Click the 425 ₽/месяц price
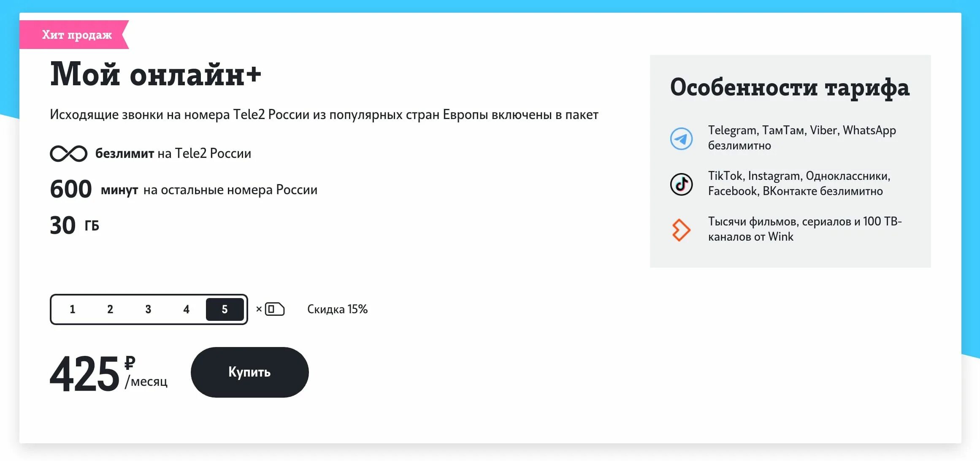The image size is (980, 461). (109, 373)
